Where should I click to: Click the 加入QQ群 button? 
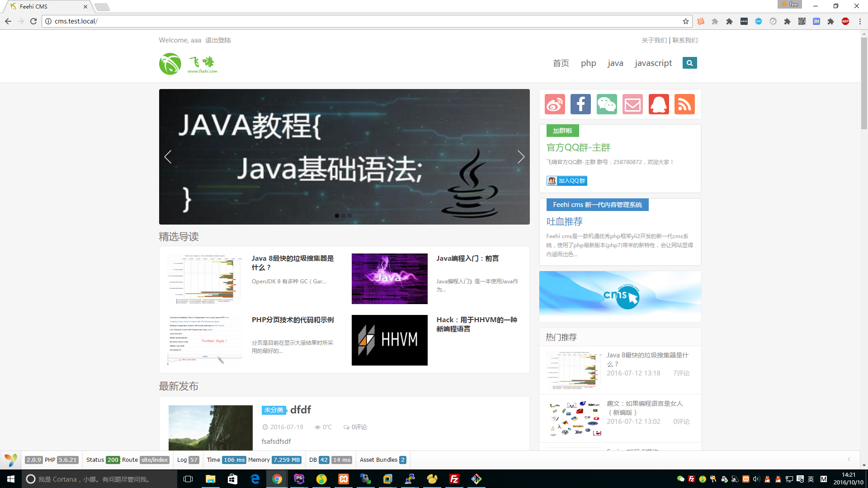566,181
